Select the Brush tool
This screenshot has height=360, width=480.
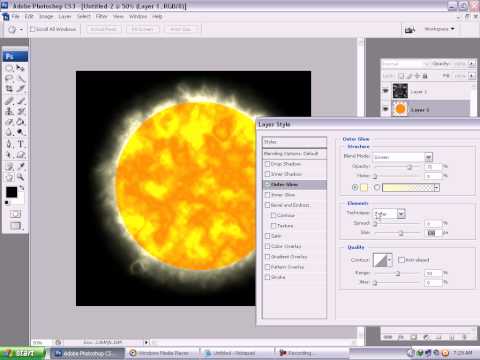[20, 100]
